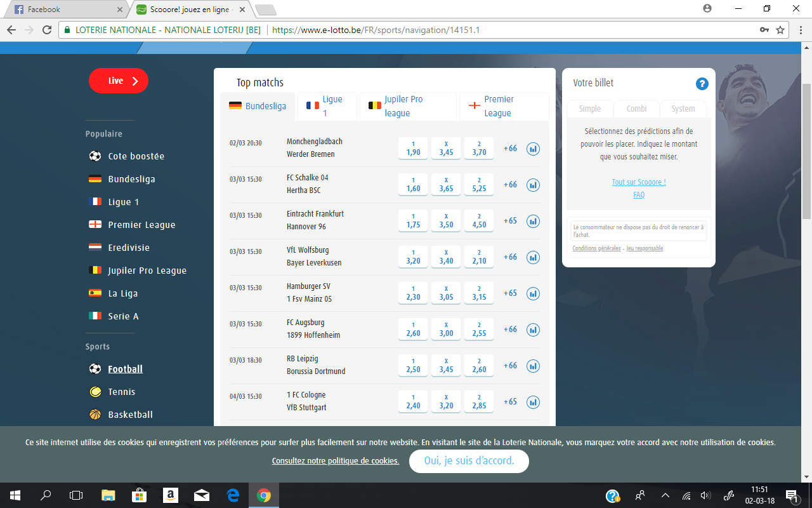The image size is (812, 508).
Task: Switch to the Premier League top matches tab
Action: coord(504,106)
